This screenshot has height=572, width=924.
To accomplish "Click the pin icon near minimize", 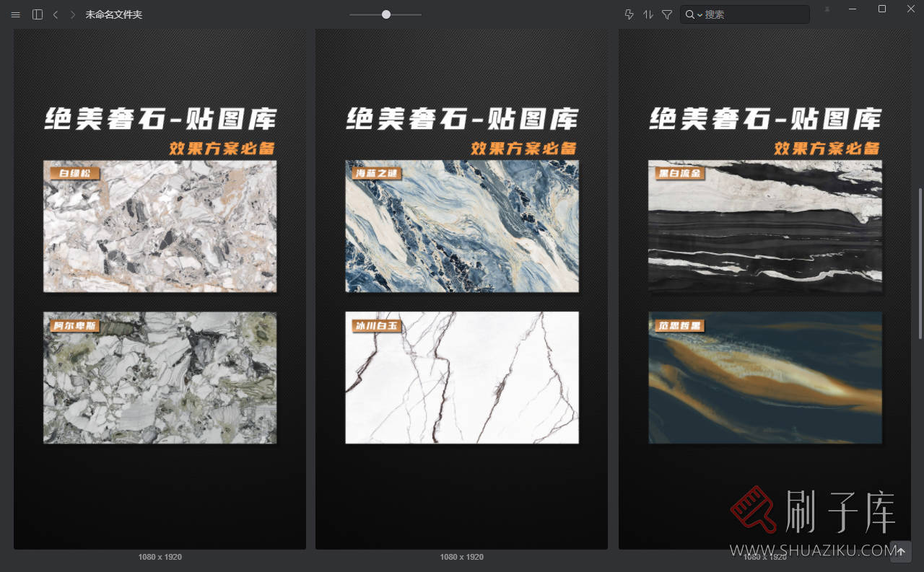I will [x=826, y=9].
